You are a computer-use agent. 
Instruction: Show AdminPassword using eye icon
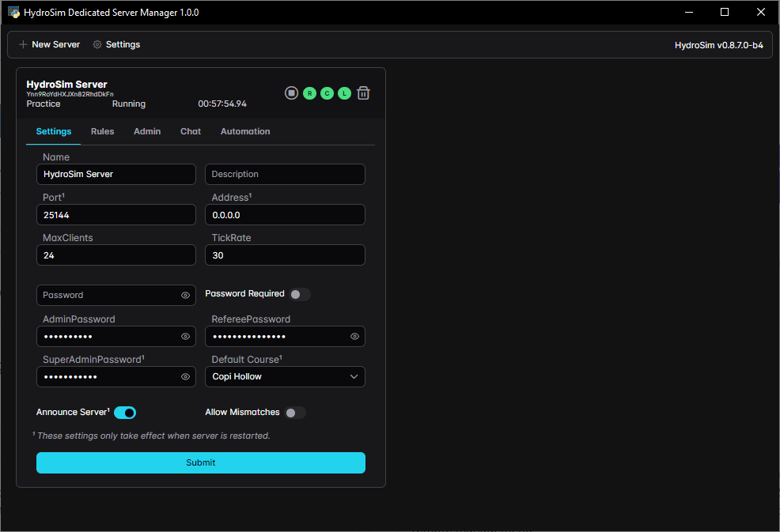pyautogui.click(x=186, y=337)
